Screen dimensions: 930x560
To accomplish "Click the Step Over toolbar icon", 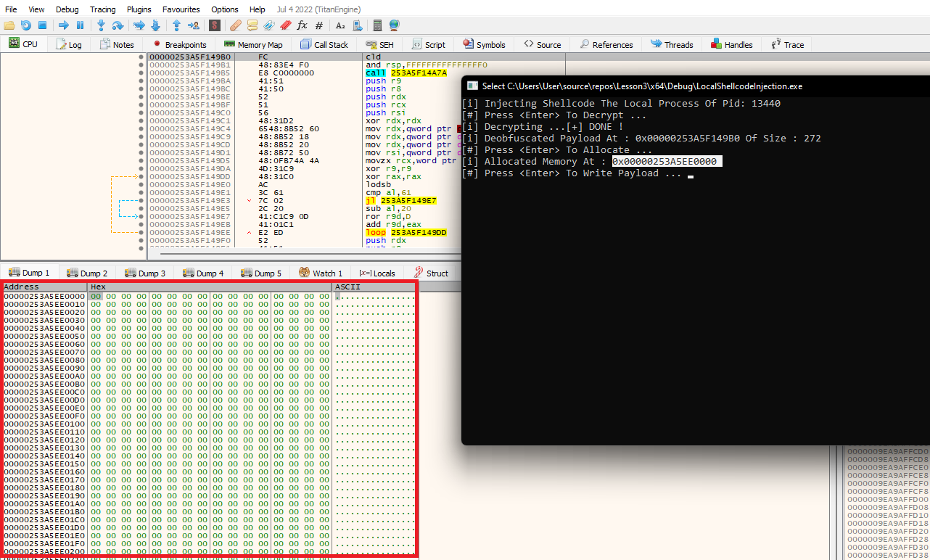I will [x=118, y=25].
